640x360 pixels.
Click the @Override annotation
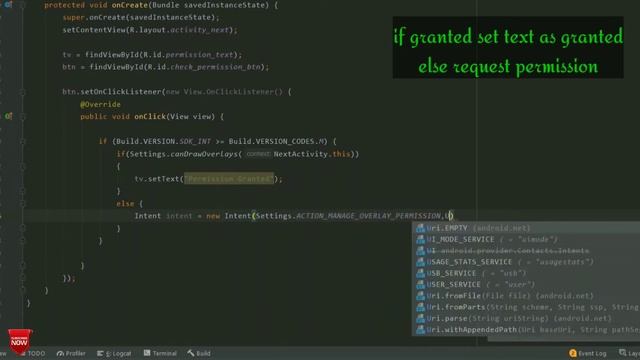[x=100, y=104]
